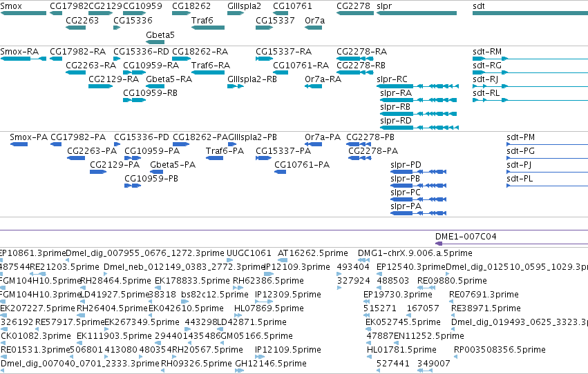Select the slpr-RD transcript
Screen dimensions: 588x374
point(419,128)
